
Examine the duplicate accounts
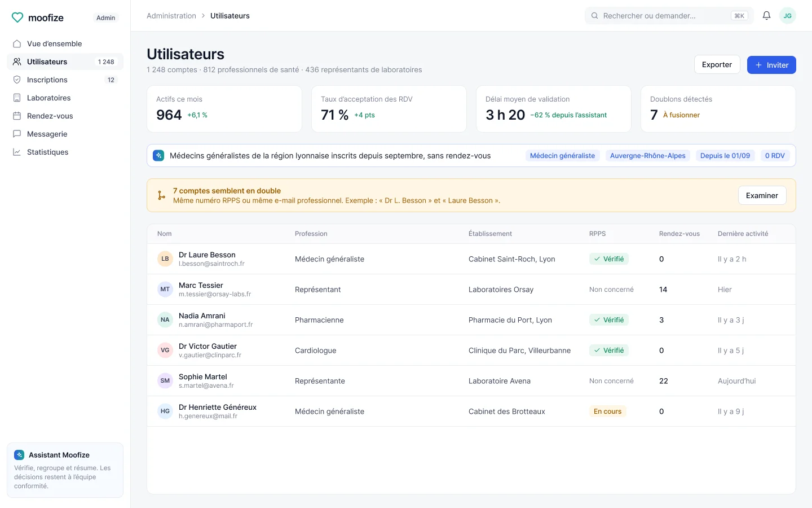point(762,195)
